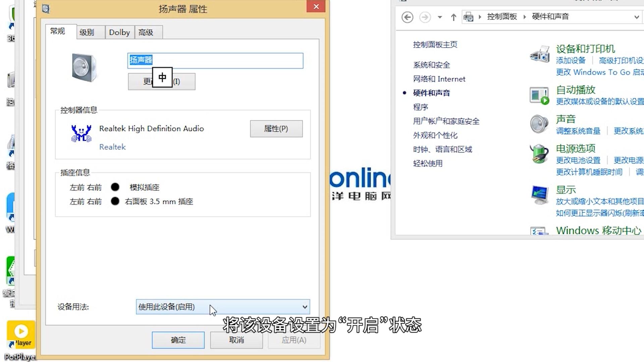
Task: Switch to 高级 tab
Action: [x=149, y=33]
